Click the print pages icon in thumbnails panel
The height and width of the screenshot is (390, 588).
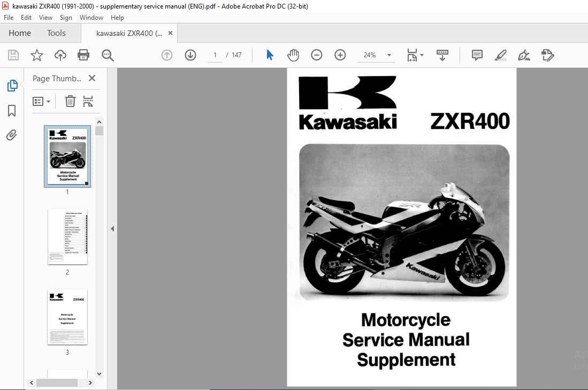coord(88,101)
